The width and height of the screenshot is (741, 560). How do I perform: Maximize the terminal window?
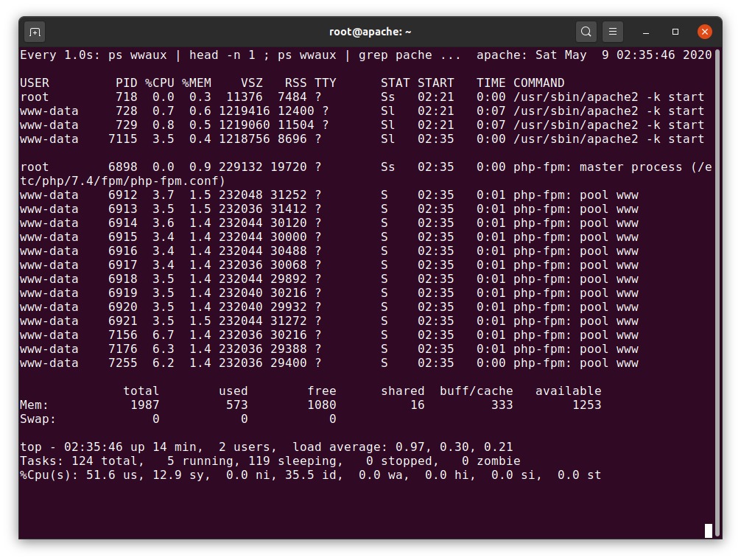click(675, 32)
